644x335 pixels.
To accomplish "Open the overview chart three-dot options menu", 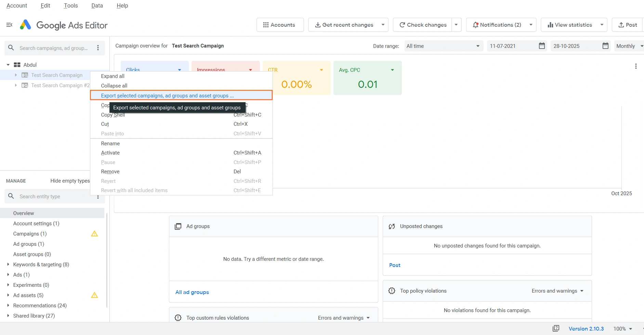I will [636, 66].
